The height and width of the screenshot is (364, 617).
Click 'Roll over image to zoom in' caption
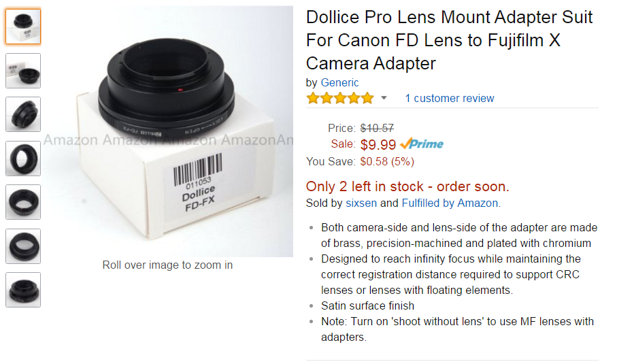point(167,265)
